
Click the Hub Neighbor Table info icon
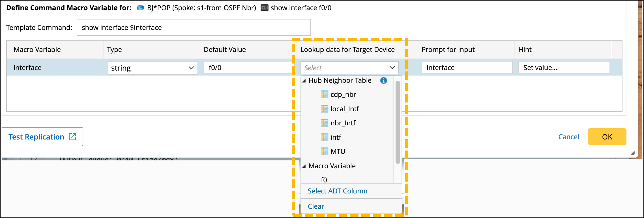click(x=383, y=80)
